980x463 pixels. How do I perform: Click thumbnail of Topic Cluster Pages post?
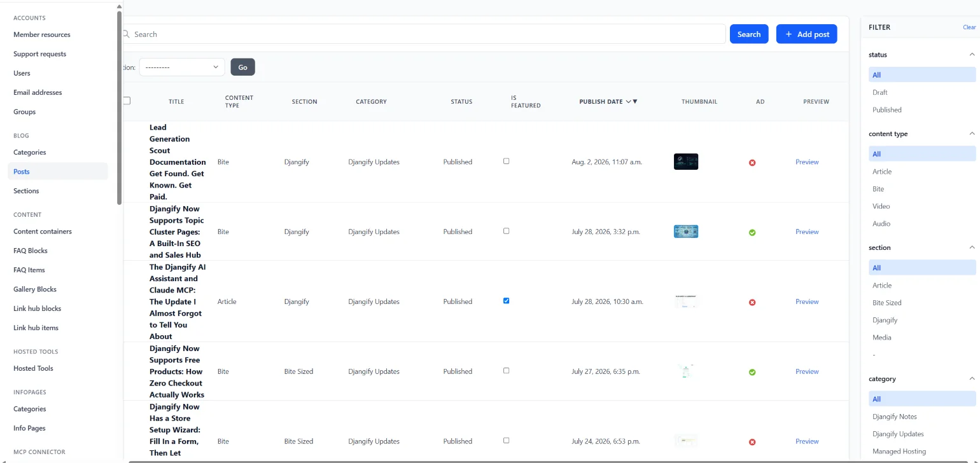click(x=686, y=231)
